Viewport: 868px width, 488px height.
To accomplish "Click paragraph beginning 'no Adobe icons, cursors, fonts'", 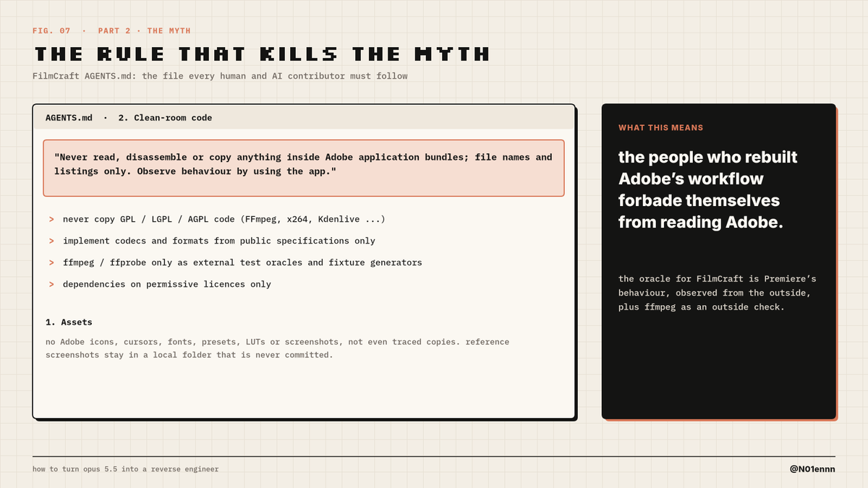I will pyautogui.click(x=277, y=348).
